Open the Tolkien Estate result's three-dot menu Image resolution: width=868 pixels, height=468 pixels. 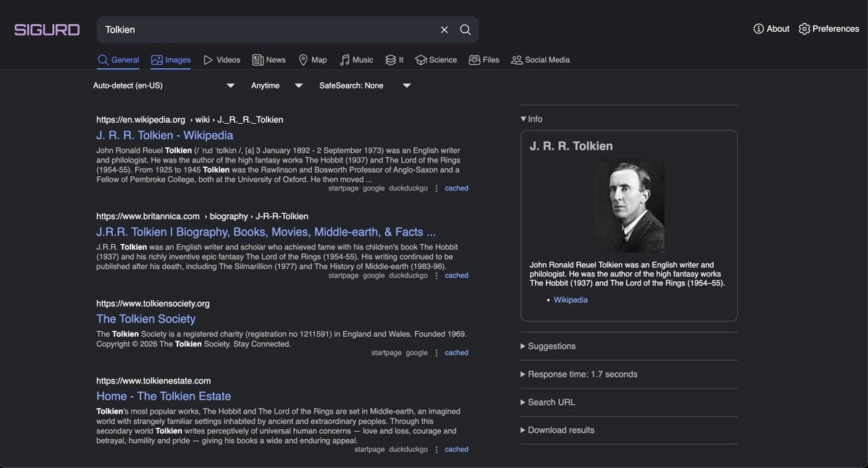[x=437, y=450]
